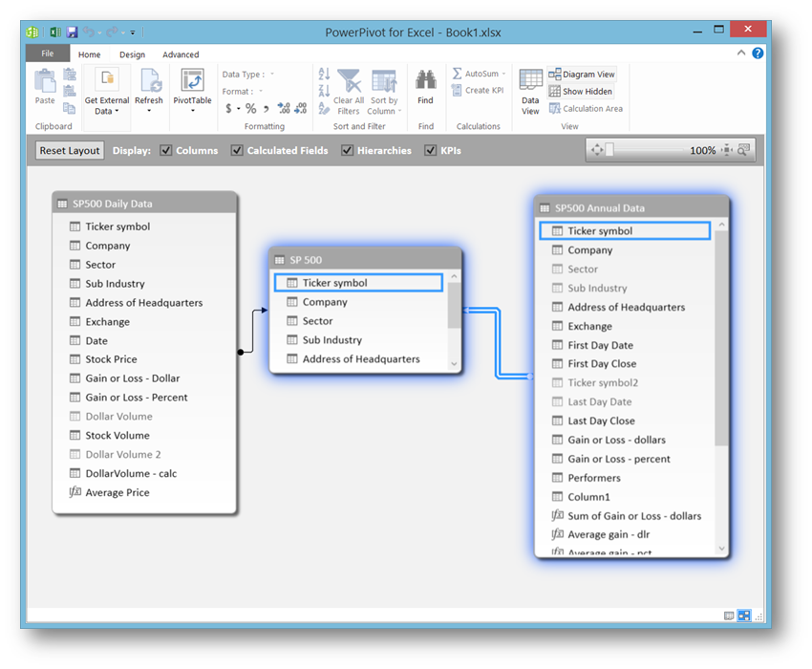Expand Get External Data dropdown arrow

point(117,111)
